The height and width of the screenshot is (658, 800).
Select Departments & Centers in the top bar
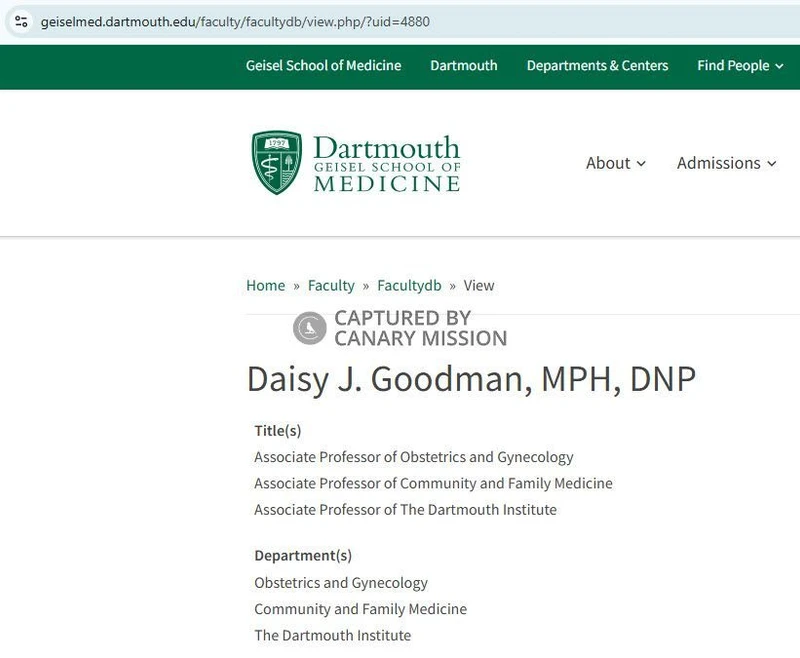click(596, 65)
